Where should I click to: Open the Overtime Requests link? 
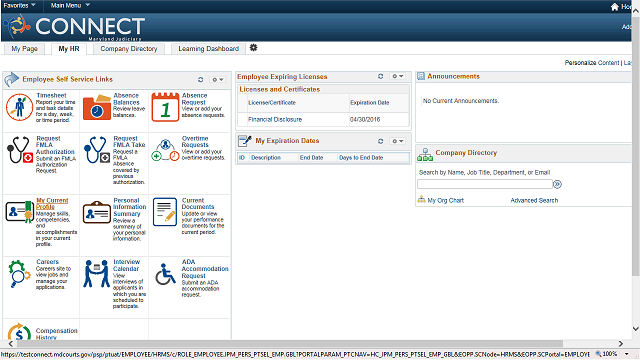(195, 142)
